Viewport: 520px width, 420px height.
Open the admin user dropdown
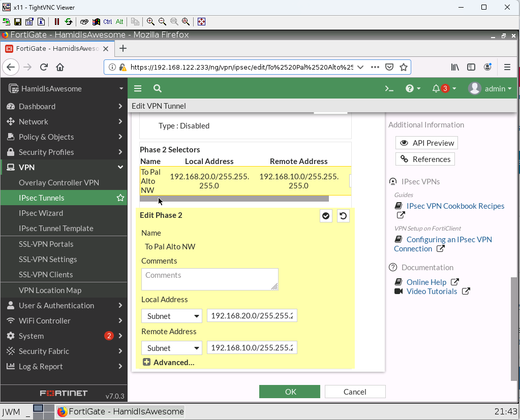tap(491, 88)
